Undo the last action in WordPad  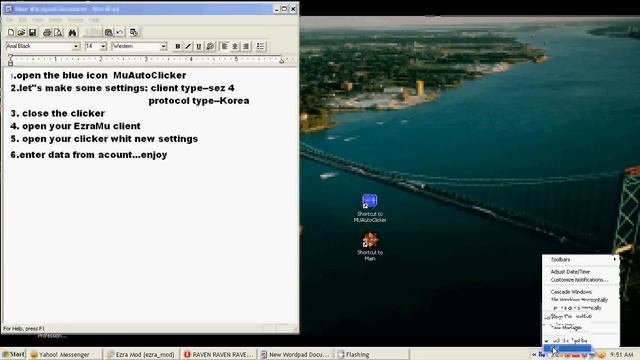[119, 32]
